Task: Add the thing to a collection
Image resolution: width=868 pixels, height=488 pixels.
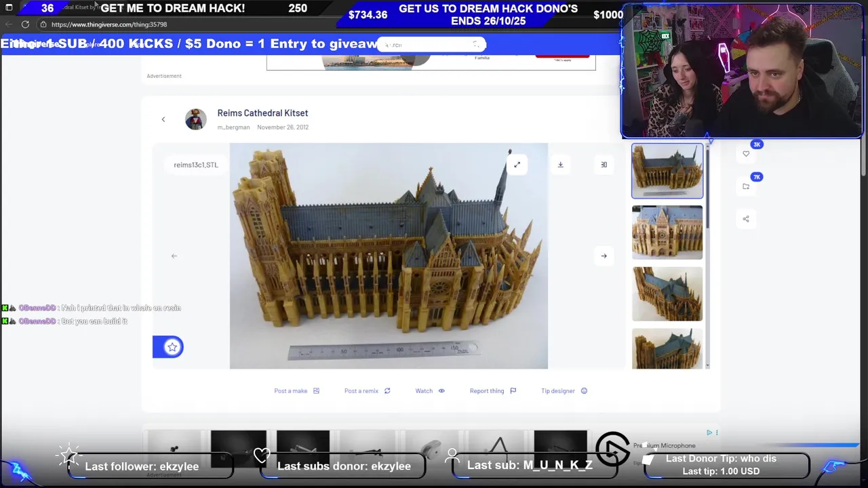Action: coord(746,186)
